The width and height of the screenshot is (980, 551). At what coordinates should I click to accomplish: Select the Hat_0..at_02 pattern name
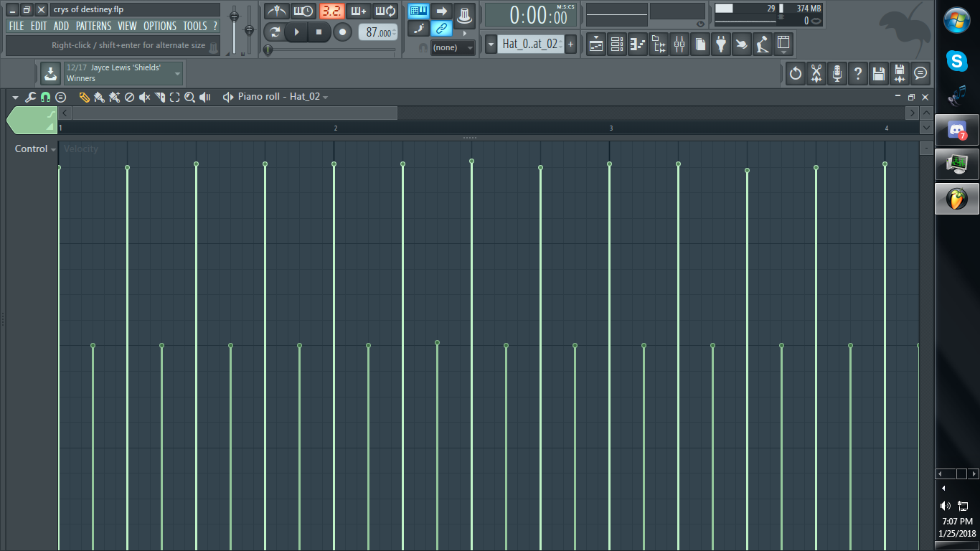pyautogui.click(x=530, y=44)
